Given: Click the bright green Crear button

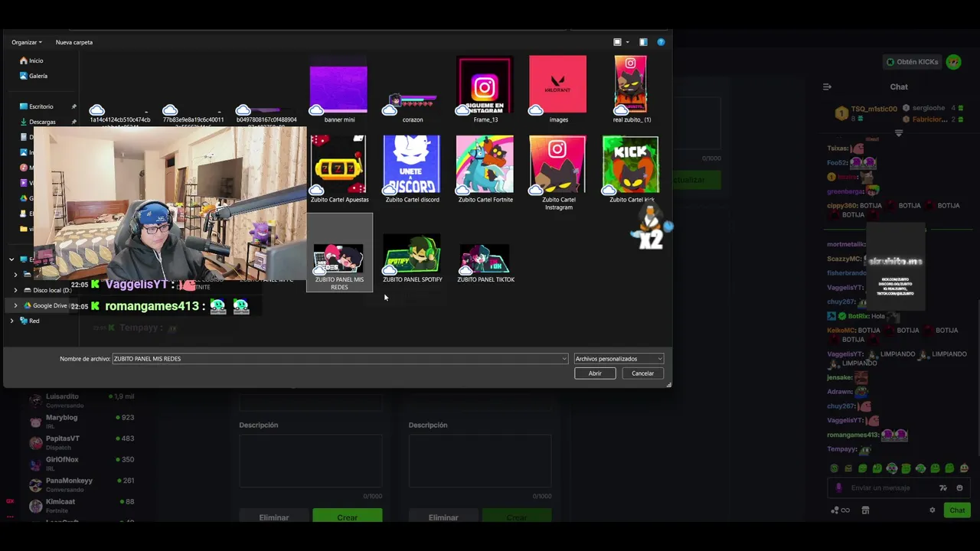Looking at the screenshot, I should pyautogui.click(x=348, y=517).
